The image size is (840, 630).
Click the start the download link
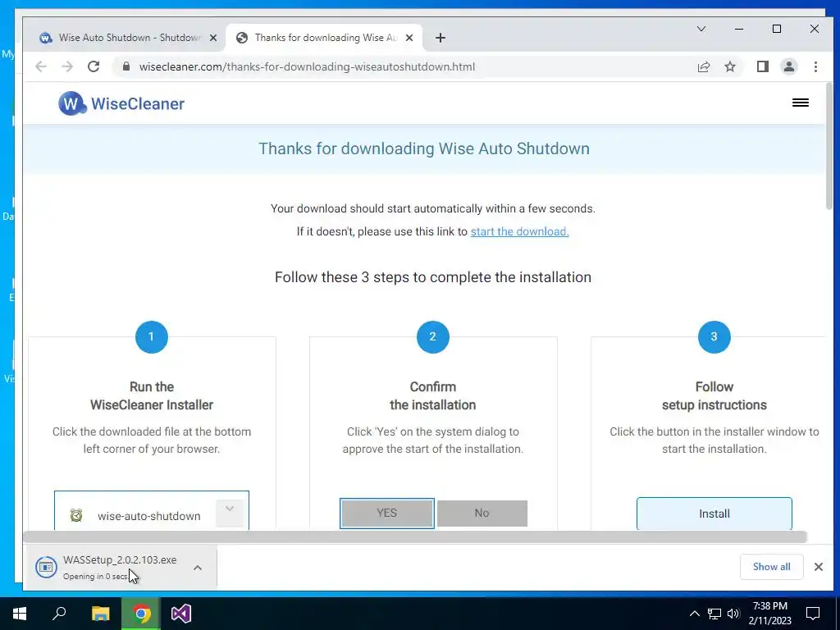coord(519,231)
